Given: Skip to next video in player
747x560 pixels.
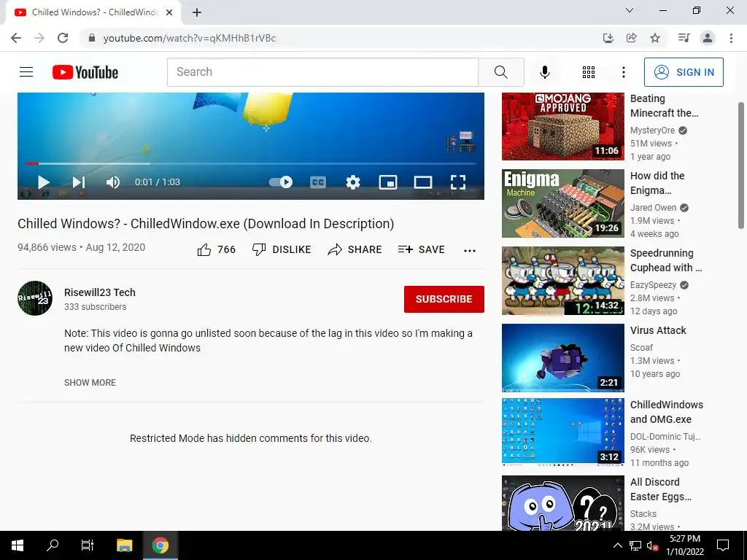Looking at the screenshot, I should tap(79, 182).
